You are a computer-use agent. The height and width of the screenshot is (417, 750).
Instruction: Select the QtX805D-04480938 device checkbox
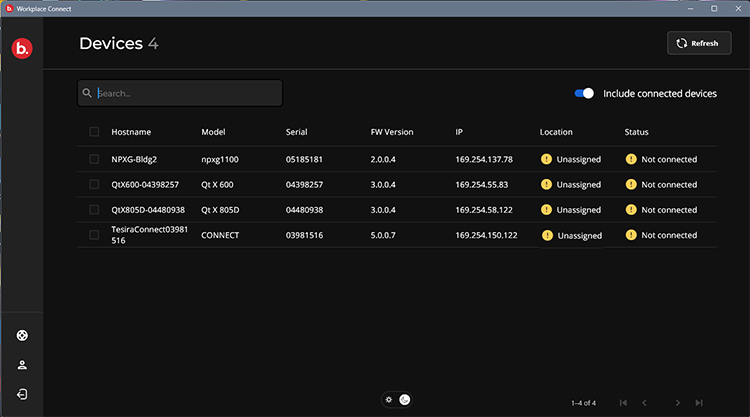pyautogui.click(x=94, y=209)
